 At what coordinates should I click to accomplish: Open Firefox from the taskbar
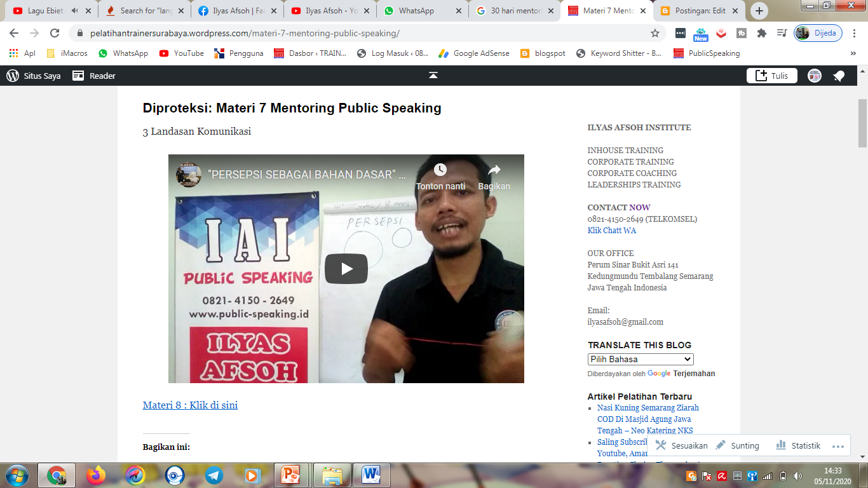pyautogui.click(x=96, y=475)
